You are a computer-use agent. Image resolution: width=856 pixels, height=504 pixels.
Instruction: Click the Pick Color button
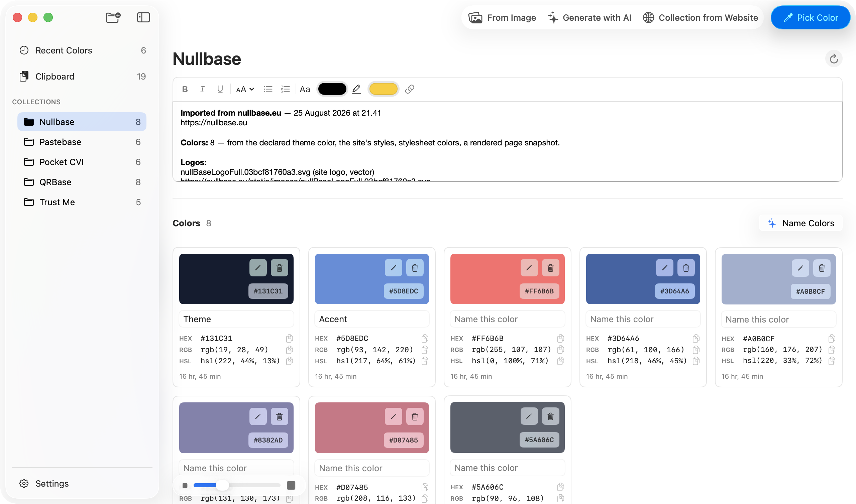[811, 18]
